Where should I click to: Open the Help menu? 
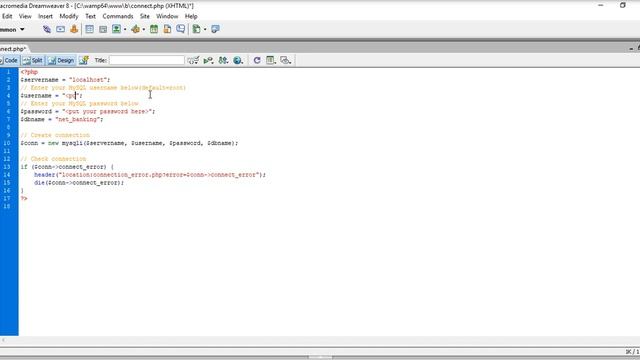click(x=191, y=16)
